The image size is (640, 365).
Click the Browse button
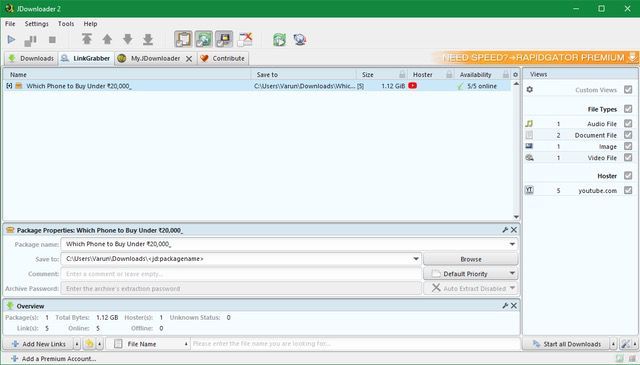click(x=471, y=259)
